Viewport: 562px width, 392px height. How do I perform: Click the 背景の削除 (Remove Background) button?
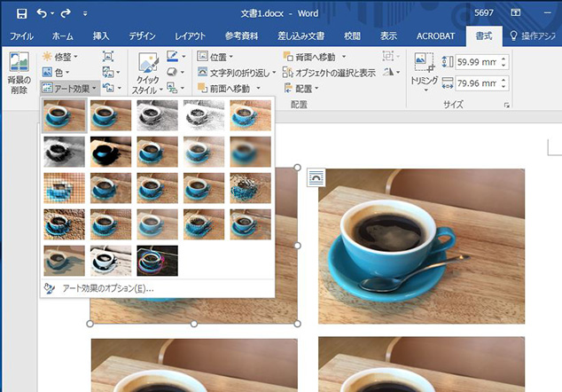[19, 73]
